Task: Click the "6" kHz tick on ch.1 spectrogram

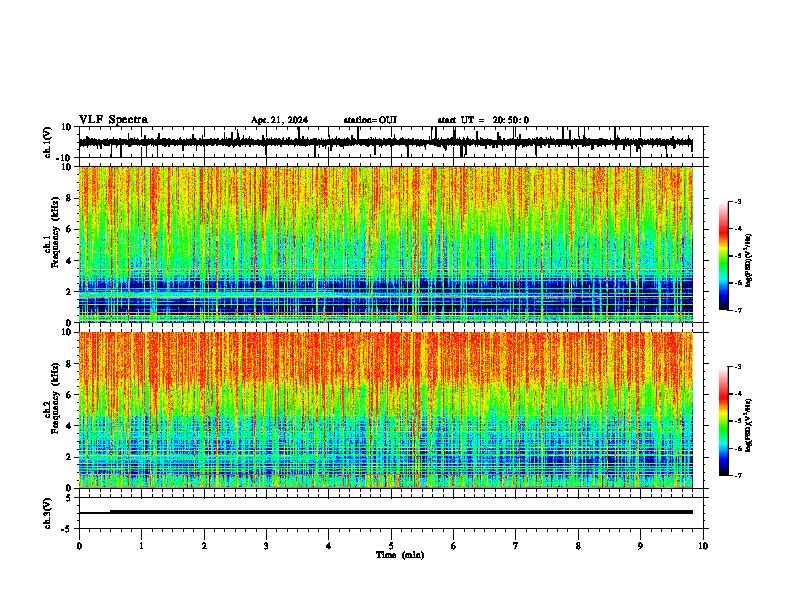Action: pyautogui.click(x=69, y=229)
